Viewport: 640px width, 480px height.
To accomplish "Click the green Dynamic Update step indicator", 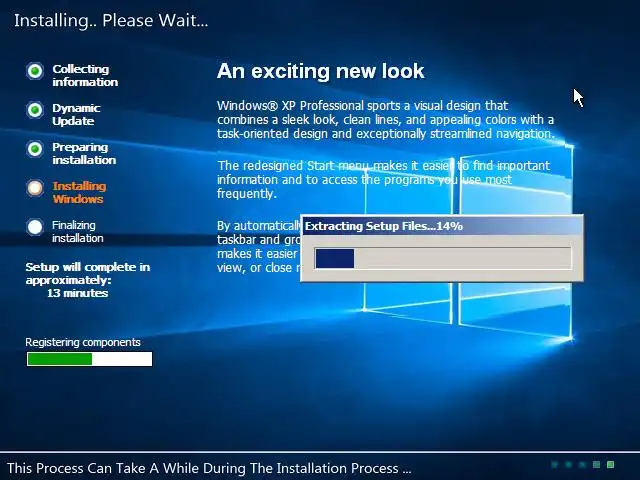I will (35, 110).
